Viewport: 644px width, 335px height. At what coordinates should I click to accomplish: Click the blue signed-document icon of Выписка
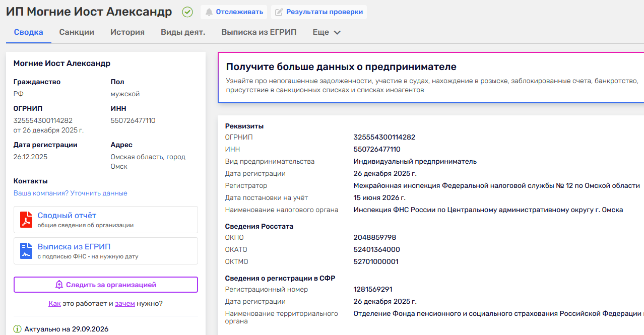tap(26, 251)
